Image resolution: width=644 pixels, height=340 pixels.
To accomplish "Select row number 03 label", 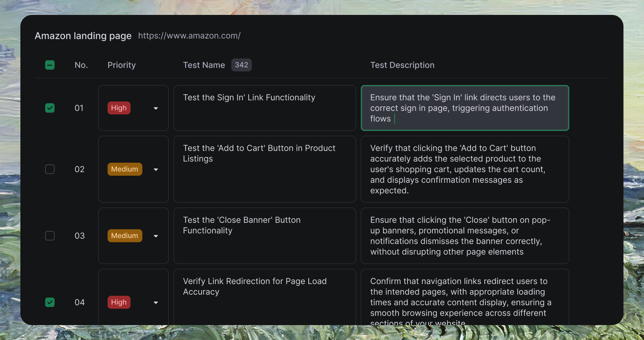I will [x=80, y=236].
